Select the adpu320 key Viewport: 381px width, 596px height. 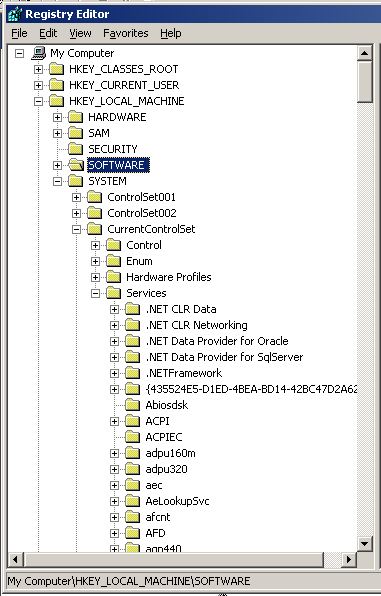point(167,469)
